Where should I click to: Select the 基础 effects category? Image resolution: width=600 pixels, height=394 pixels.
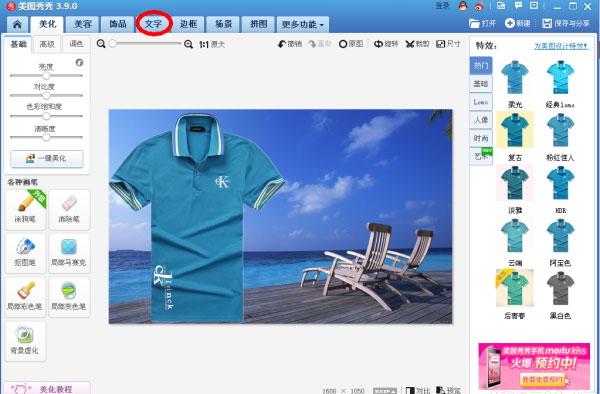coord(481,84)
